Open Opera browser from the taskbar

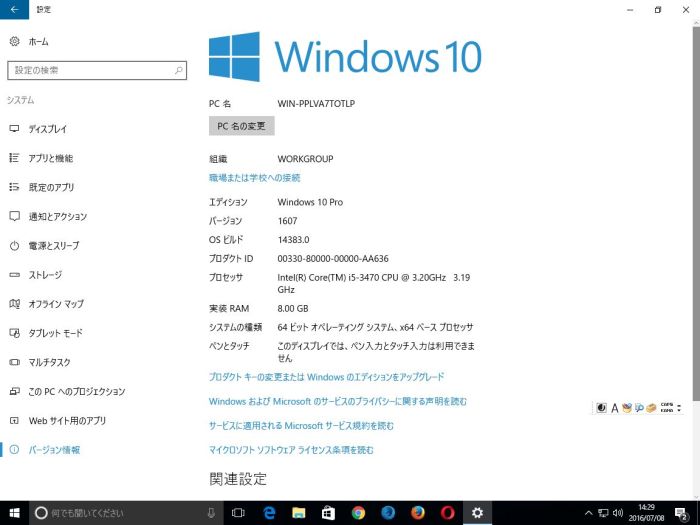447,513
